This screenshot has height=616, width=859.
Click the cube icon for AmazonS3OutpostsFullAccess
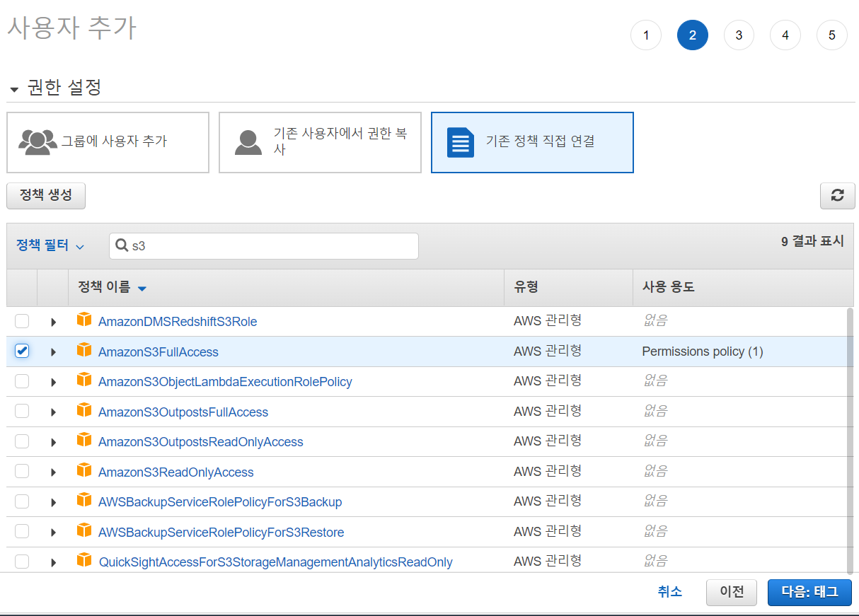click(x=84, y=410)
